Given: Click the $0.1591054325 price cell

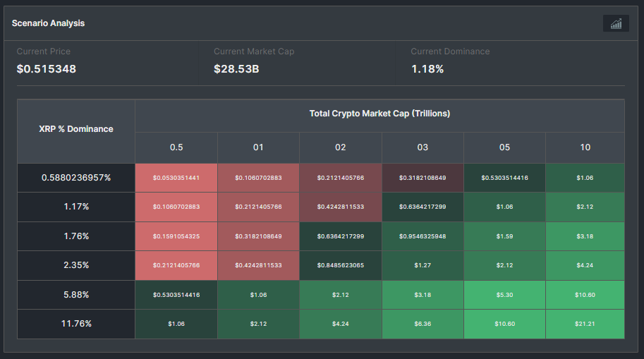Looking at the screenshot, I should 176,236.
